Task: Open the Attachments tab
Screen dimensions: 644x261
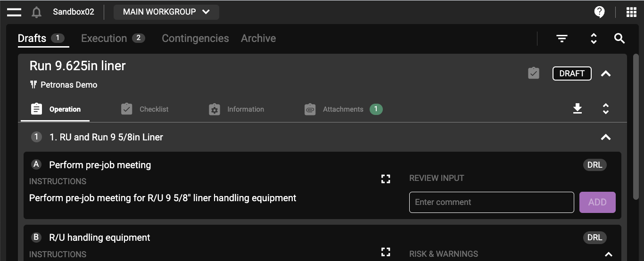Action: point(343,109)
